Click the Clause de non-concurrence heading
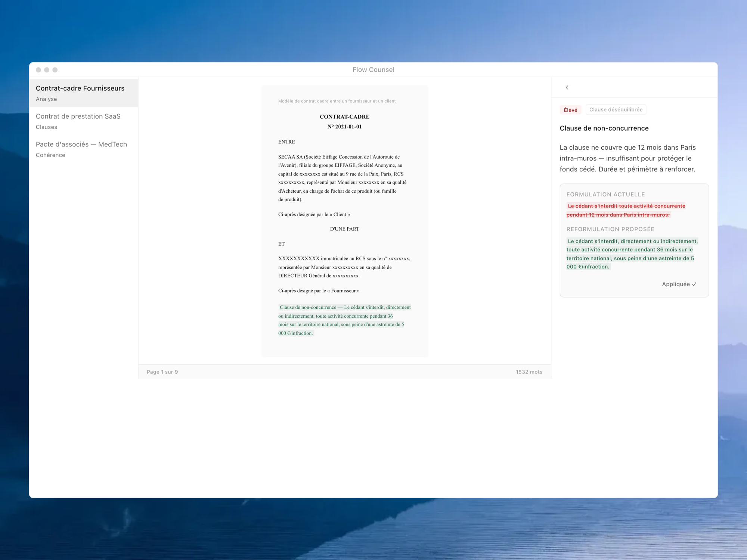This screenshot has height=560, width=747. (x=604, y=128)
